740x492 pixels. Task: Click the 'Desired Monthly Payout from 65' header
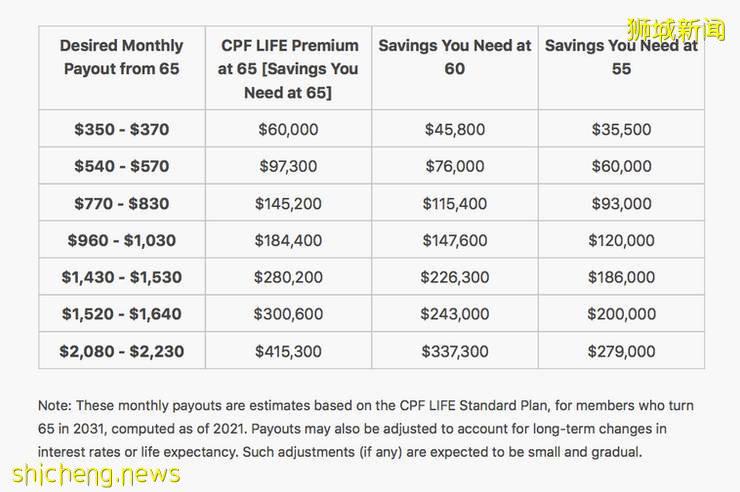122,57
